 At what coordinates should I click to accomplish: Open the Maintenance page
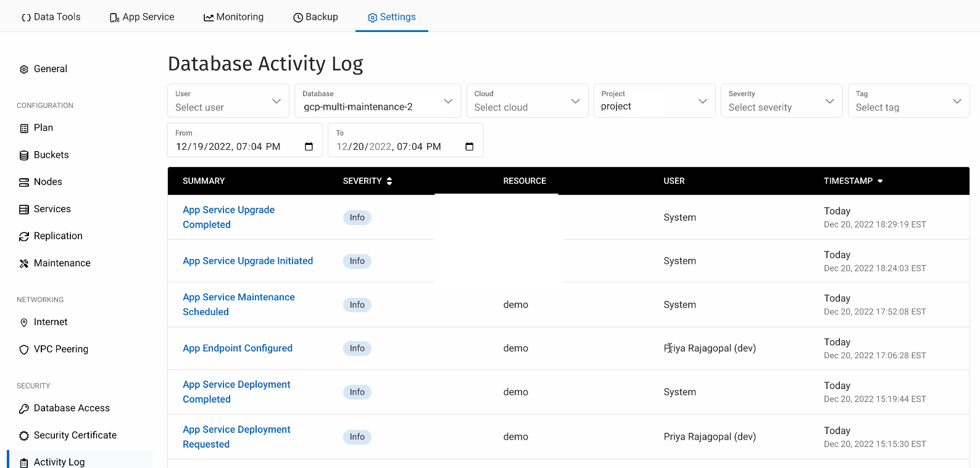[x=62, y=263]
